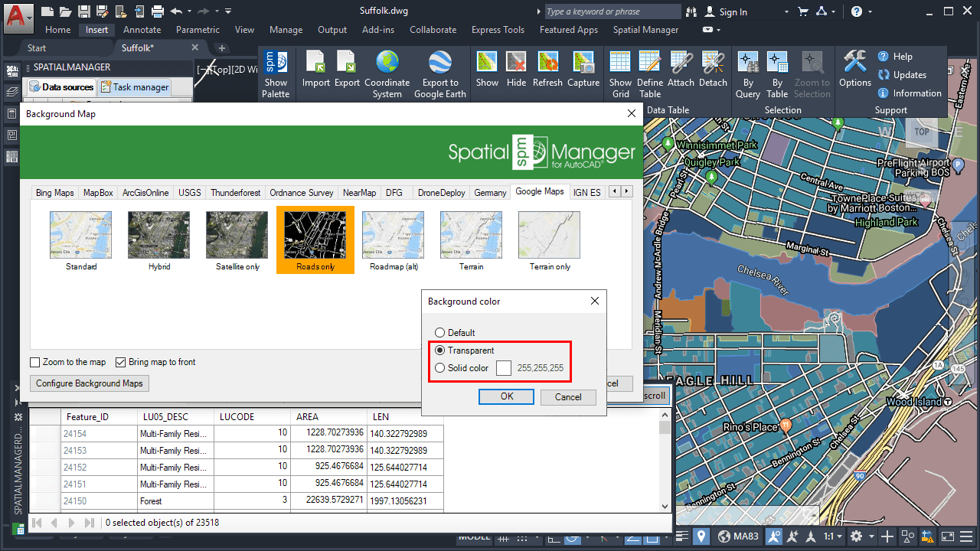Select the Transparent radio button
Viewport: 980px width, 551px height.
pyautogui.click(x=439, y=350)
